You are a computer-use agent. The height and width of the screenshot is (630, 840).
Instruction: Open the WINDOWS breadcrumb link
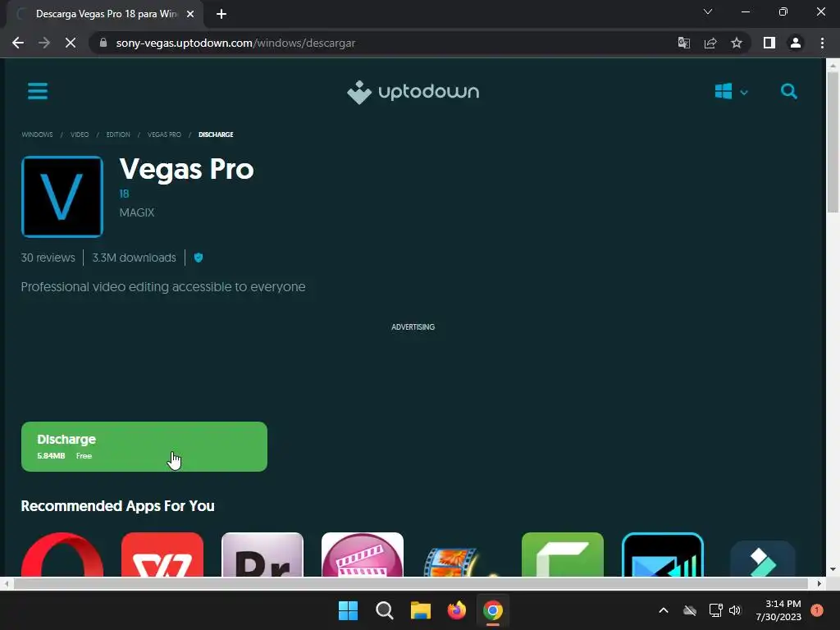37,135
